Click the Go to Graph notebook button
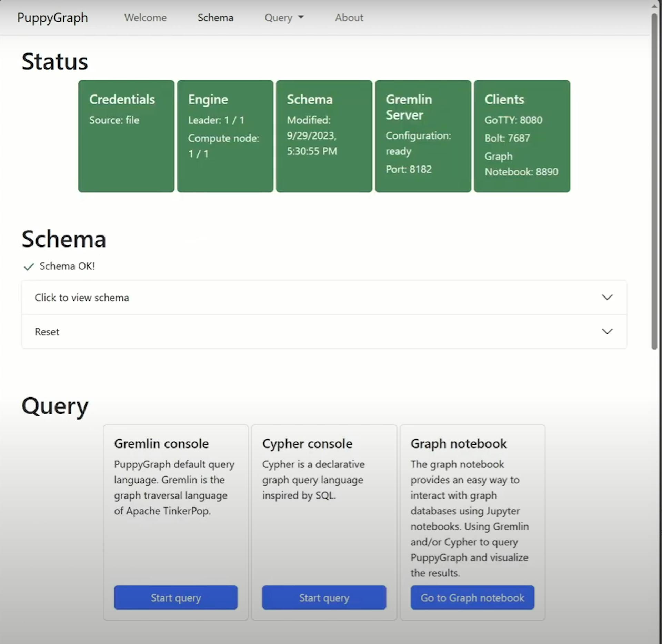The width and height of the screenshot is (662, 644). pyautogui.click(x=472, y=597)
